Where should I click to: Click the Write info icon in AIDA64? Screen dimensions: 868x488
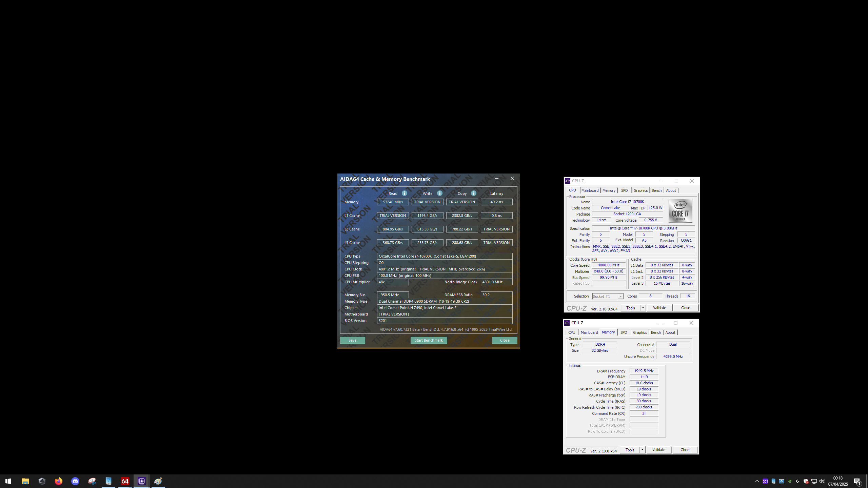click(x=440, y=193)
